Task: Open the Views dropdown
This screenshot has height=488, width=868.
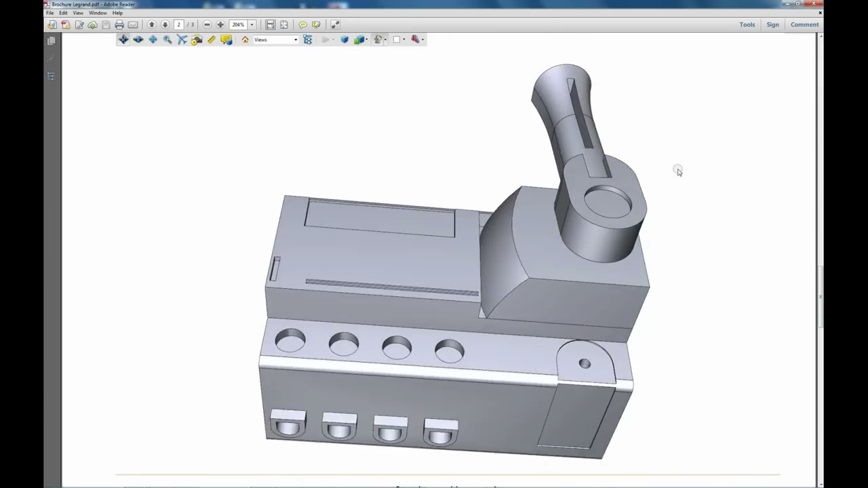Action: point(276,39)
